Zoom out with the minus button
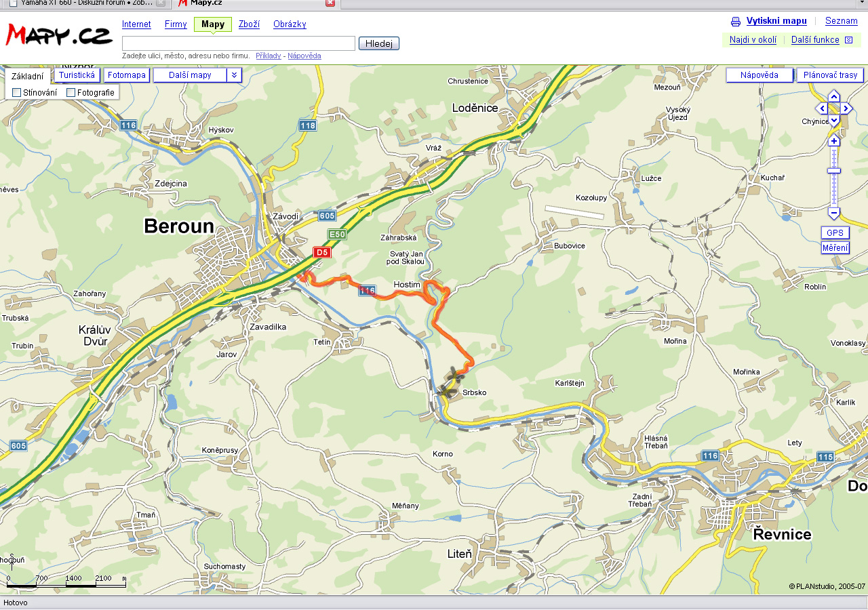 834,213
